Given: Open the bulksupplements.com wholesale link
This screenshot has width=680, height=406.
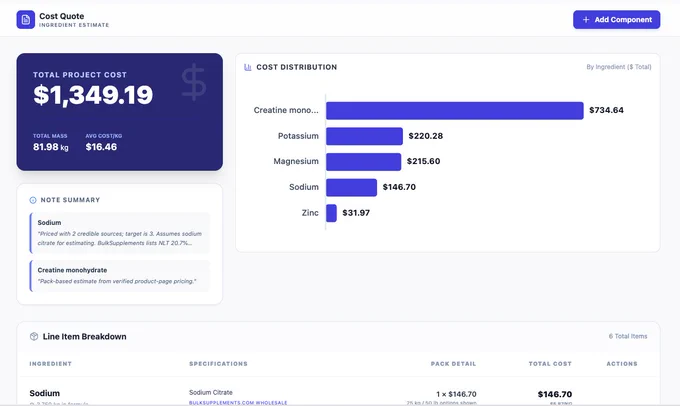Looking at the screenshot, I should pos(238,403).
